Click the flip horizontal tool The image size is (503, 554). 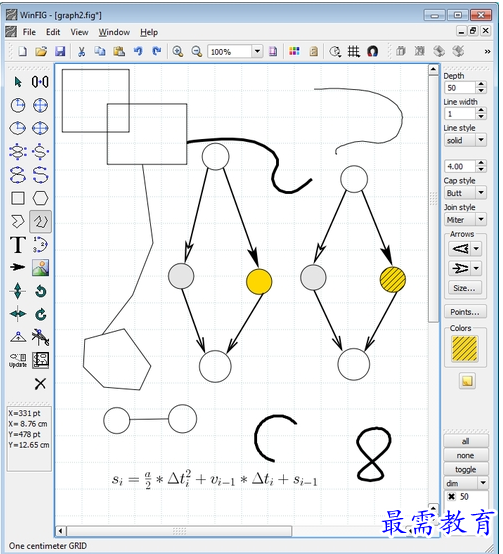coord(18,314)
